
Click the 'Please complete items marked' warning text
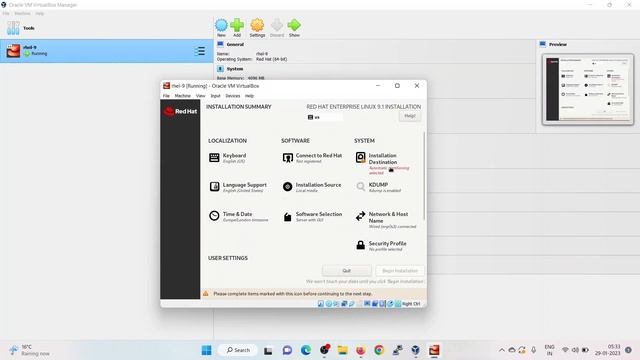[293, 293]
